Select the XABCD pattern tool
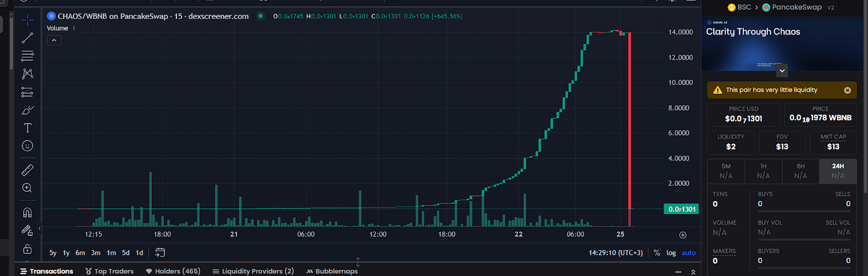The height and width of the screenshot is (276, 868). pos(28,74)
